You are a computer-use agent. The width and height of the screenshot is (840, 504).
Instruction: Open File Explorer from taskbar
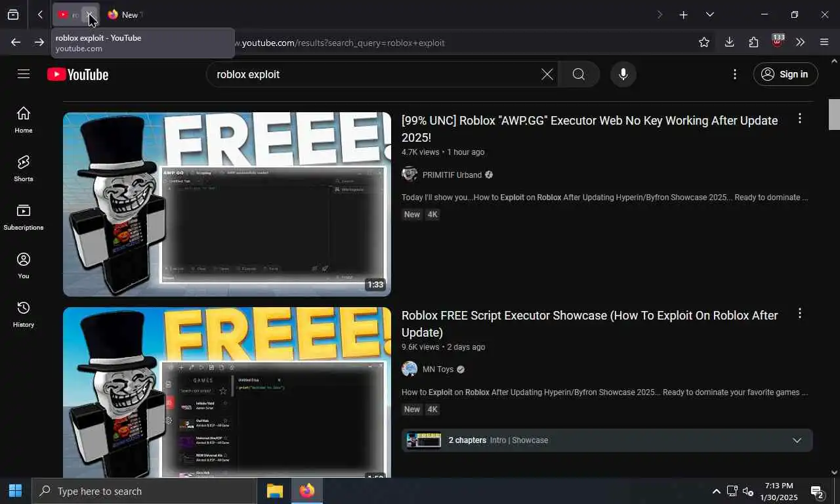click(x=274, y=491)
